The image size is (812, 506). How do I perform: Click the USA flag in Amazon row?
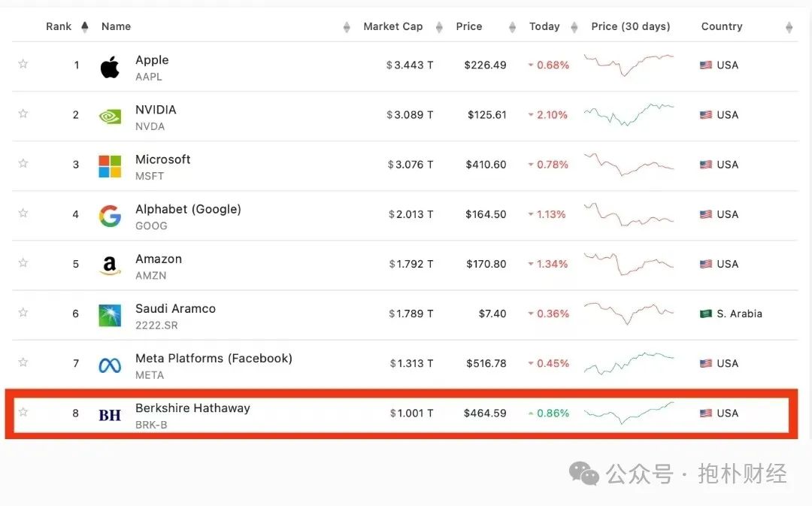pos(705,264)
